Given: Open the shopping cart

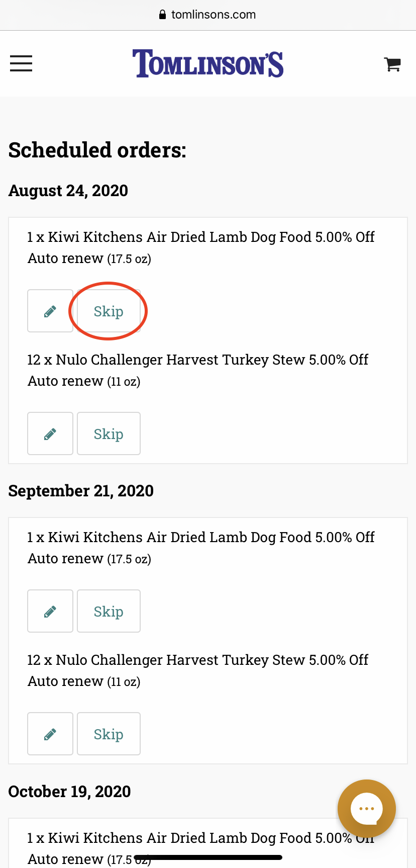Looking at the screenshot, I should [x=392, y=64].
